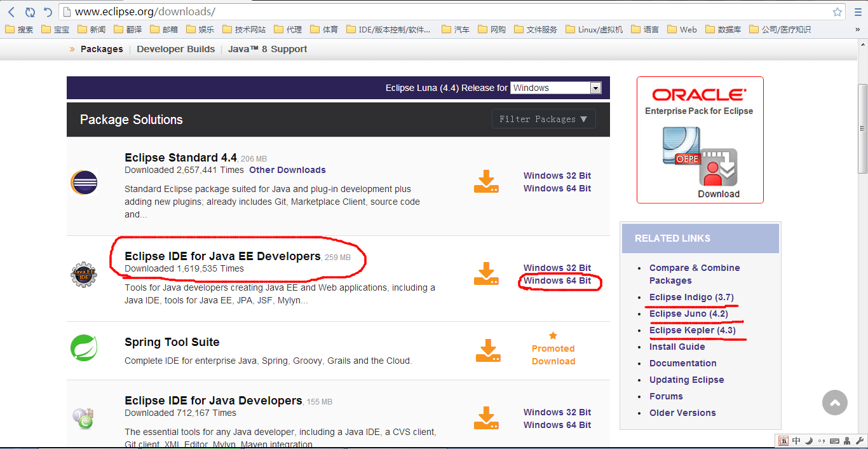Click the Java EE IDE gear icon
Viewport: 868px width, 449px height.
pos(84,275)
